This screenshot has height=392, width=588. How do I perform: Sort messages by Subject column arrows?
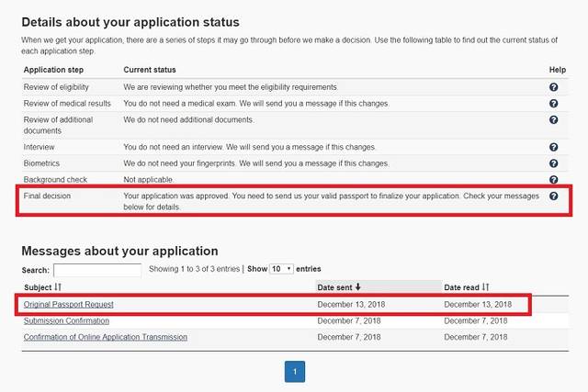[x=58, y=287]
